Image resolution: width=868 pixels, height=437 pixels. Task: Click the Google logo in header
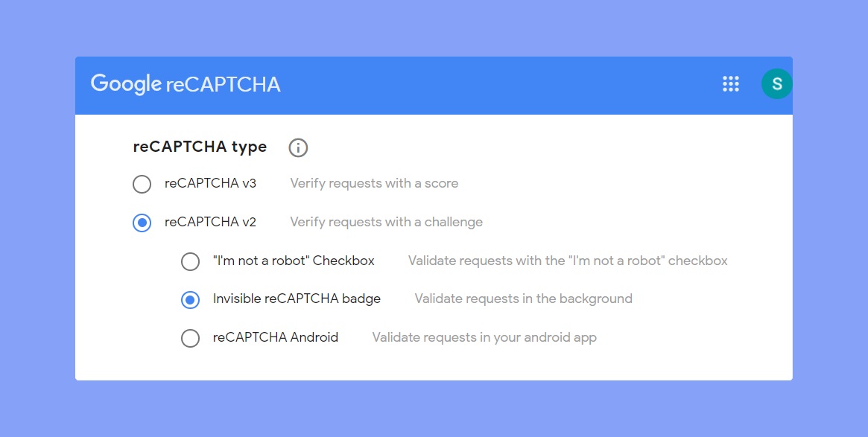point(126,84)
